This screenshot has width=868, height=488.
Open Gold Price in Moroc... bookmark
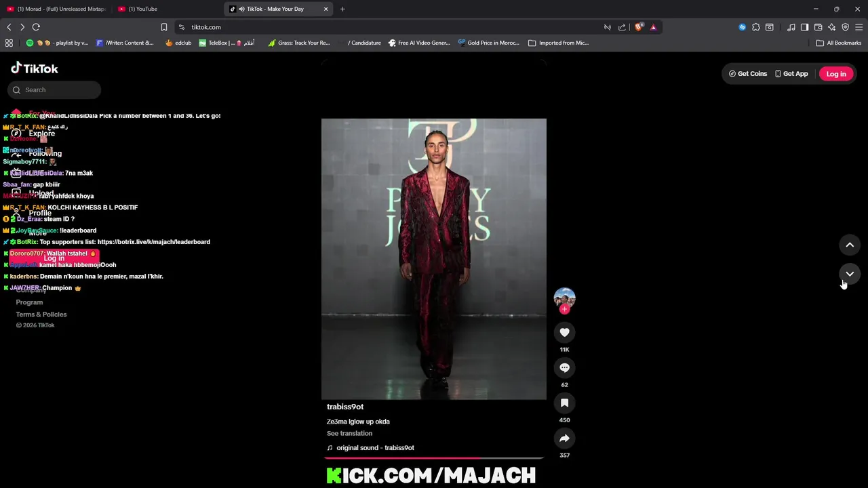(x=488, y=43)
